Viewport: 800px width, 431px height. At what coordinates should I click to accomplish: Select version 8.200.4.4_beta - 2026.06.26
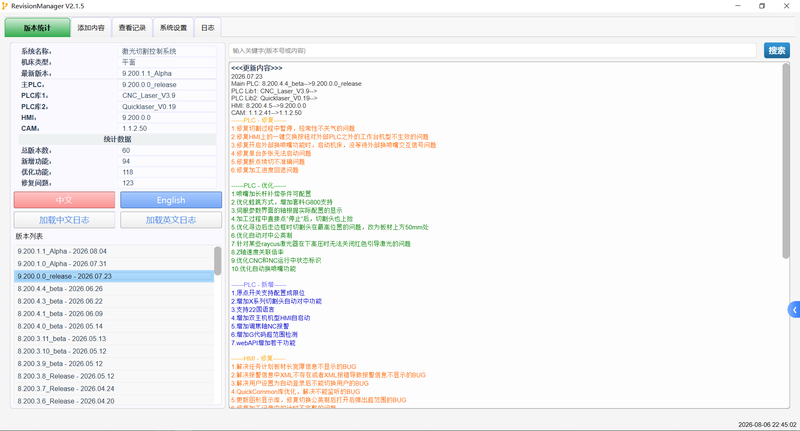pyautogui.click(x=114, y=289)
